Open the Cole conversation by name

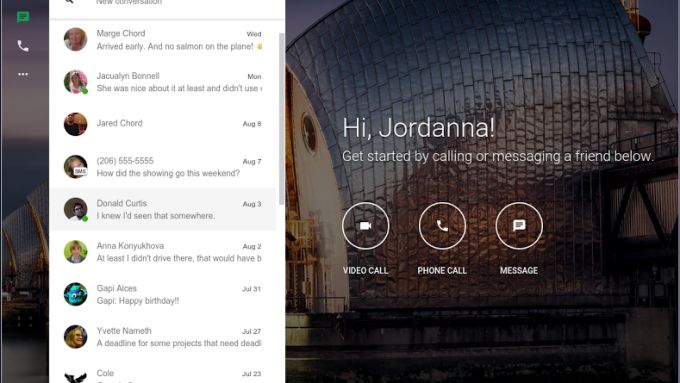click(x=105, y=373)
